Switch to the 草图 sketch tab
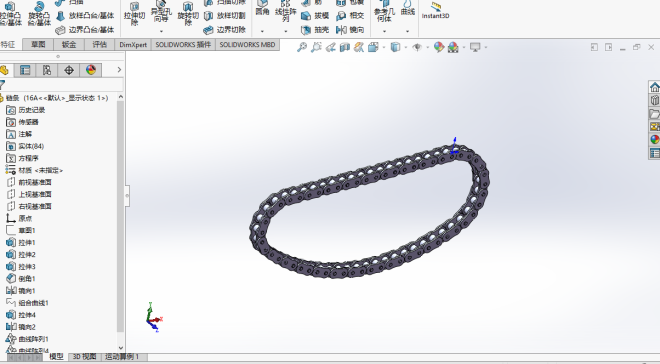This screenshot has width=660, height=364. point(38,45)
